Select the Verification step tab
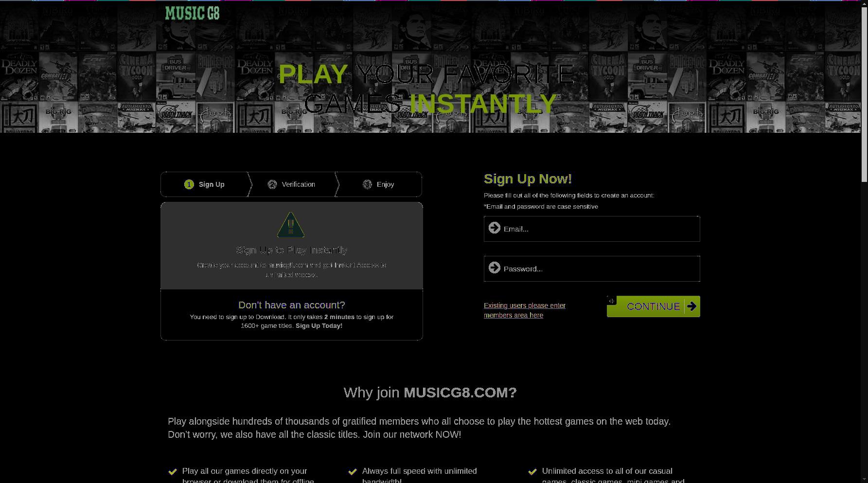Viewport: 868px width, 483px height. tap(292, 184)
